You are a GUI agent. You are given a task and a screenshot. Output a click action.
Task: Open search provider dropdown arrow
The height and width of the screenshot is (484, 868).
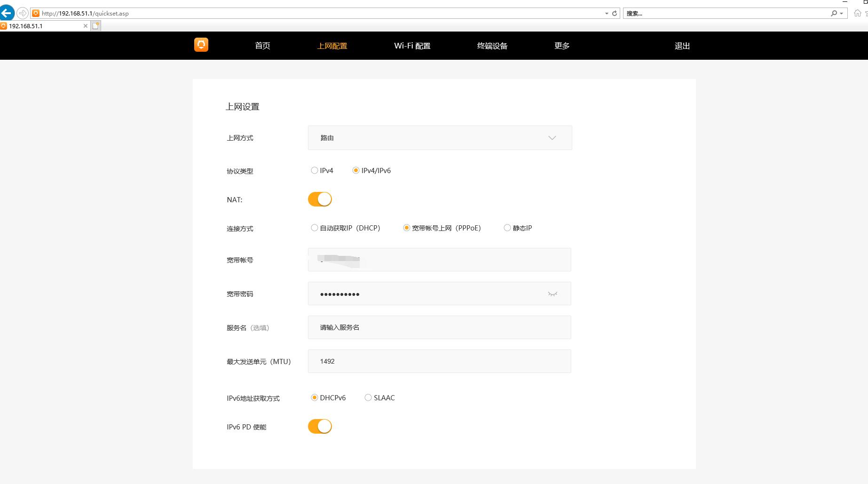pos(842,13)
